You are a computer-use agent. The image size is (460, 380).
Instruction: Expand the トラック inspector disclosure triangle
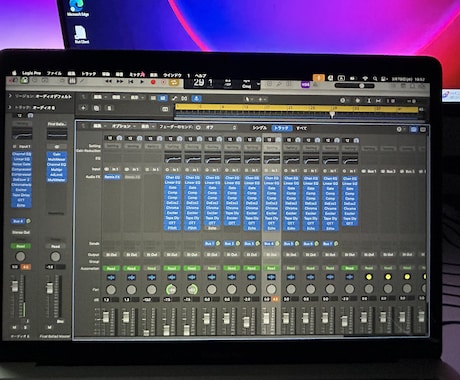10,107
